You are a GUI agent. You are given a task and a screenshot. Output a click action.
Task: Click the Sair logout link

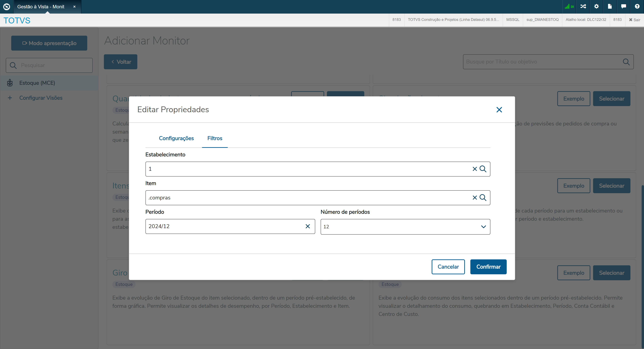pos(634,20)
